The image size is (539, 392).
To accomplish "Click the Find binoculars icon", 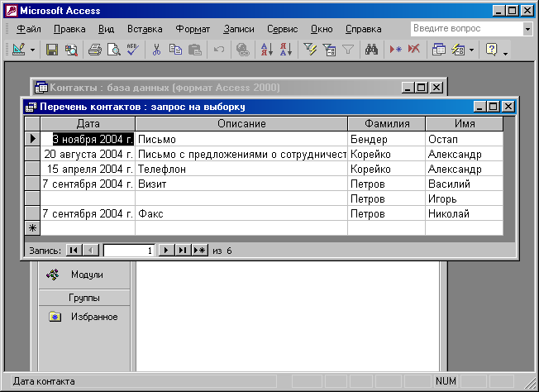I will (x=371, y=50).
